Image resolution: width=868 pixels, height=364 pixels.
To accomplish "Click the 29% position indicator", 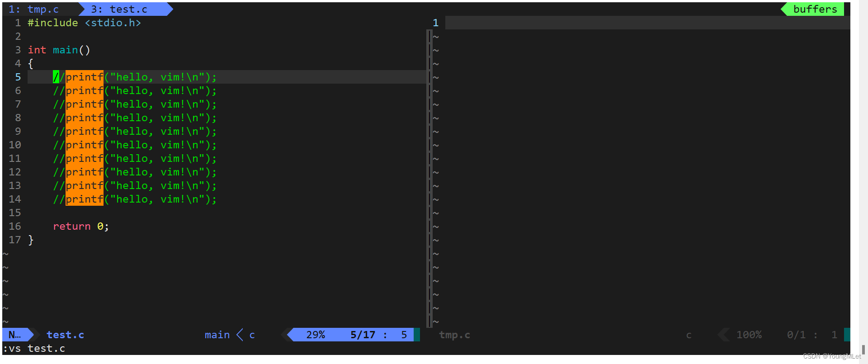I will 316,335.
